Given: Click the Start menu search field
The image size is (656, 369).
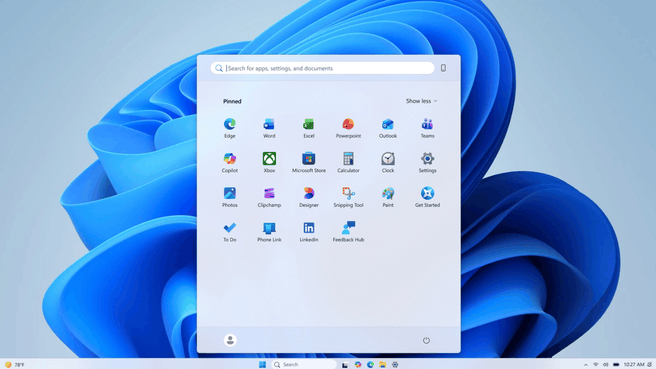Looking at the screenshot, I should 322,68.
